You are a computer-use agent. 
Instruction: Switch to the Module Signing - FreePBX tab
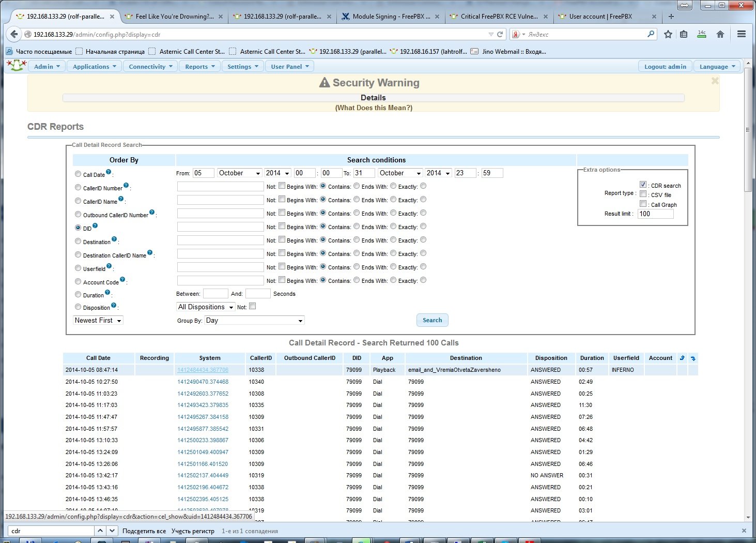pos(391,17)
